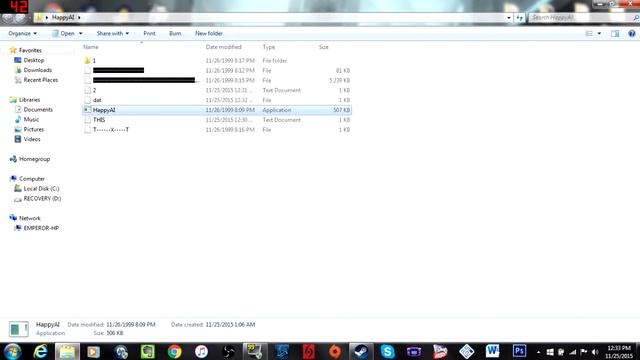
Task: Open Evernote from the taskbar
Action: [148, 351]
